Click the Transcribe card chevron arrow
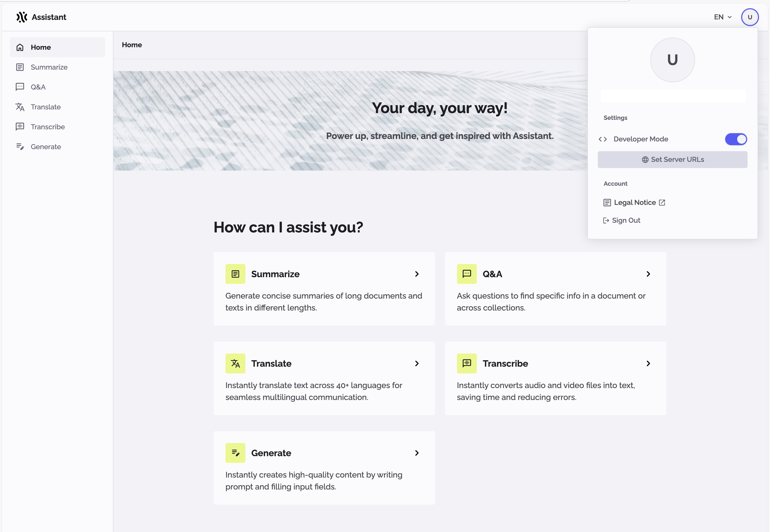The height and width of the screenshot is (532, 770). (648, 363)
